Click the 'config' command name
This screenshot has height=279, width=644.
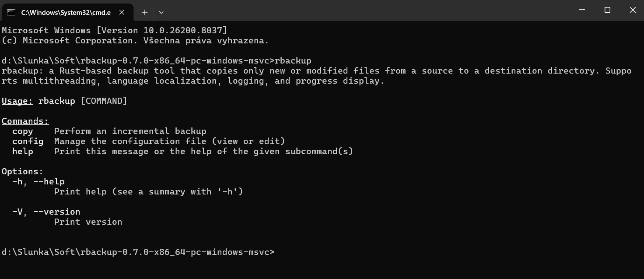coord(28,141)
